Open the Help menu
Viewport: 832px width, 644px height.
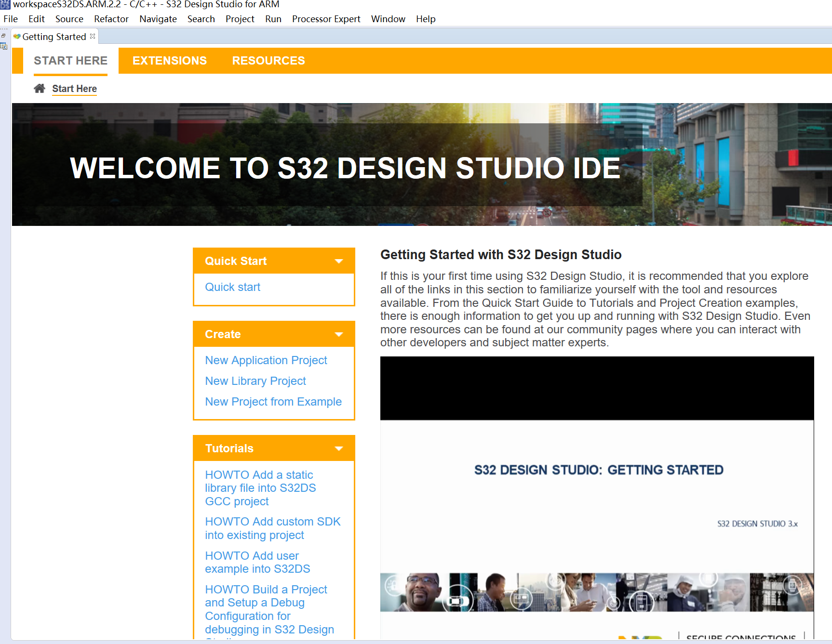tap(426, 19)
